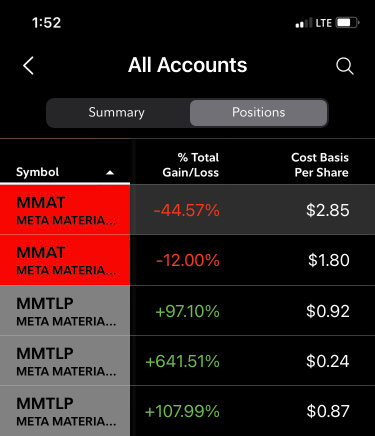Tap the back arrow icon
The image size is (375, 436).
tap(29, 65)
